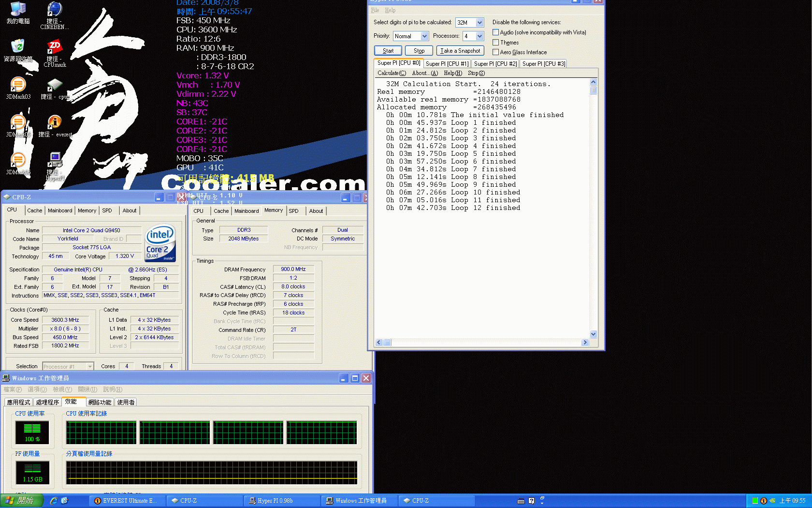Switch to 使用者 tab in Task Manager
The image size is (812, 508).
click(126, 402)
